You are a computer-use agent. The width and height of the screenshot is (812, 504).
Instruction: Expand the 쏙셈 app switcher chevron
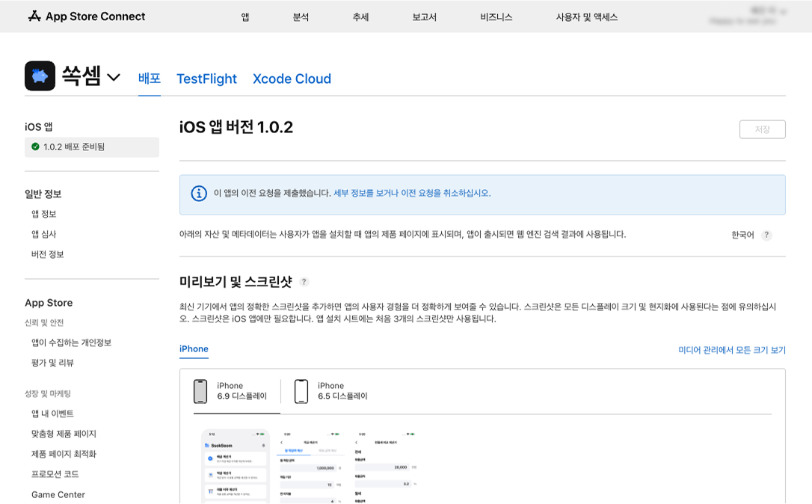point(114,78)
